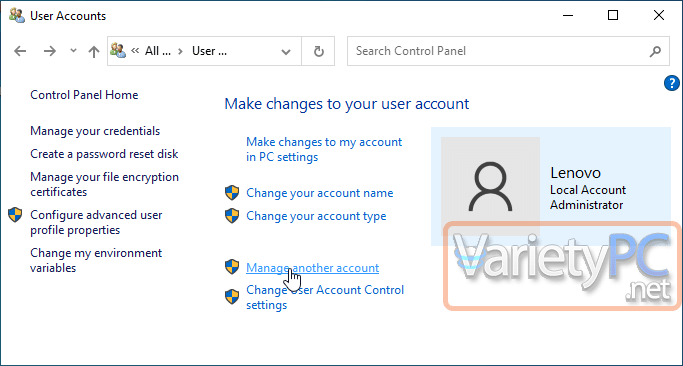Select the All breadcrumb segment in address bar
Screen dimensions: 683x366
click(158, 51)
